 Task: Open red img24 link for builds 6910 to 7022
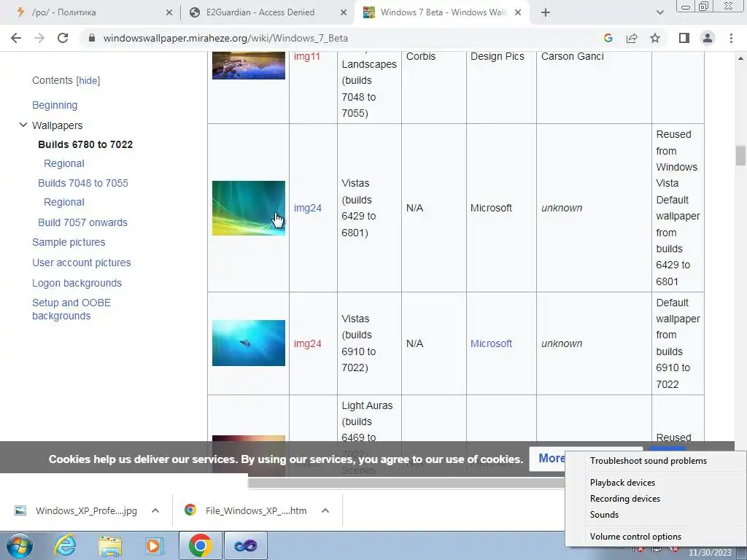tap(308, 343)
